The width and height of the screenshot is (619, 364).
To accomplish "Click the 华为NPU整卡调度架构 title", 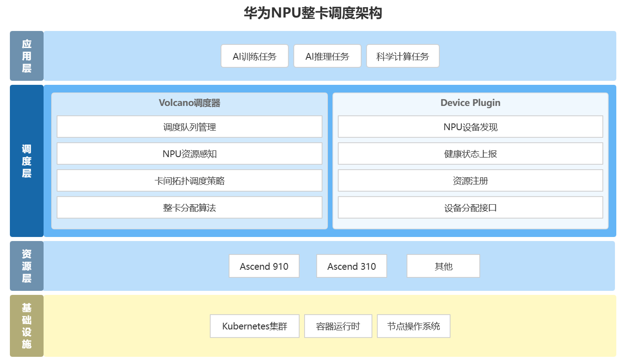I will [x=313, y=13].
